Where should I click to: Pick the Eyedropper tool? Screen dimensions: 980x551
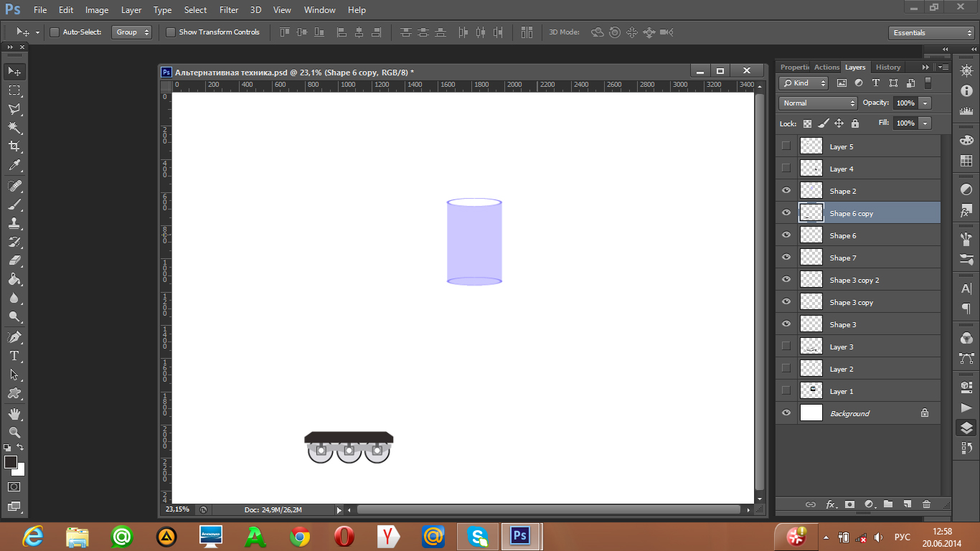click(x=14, y=166)
